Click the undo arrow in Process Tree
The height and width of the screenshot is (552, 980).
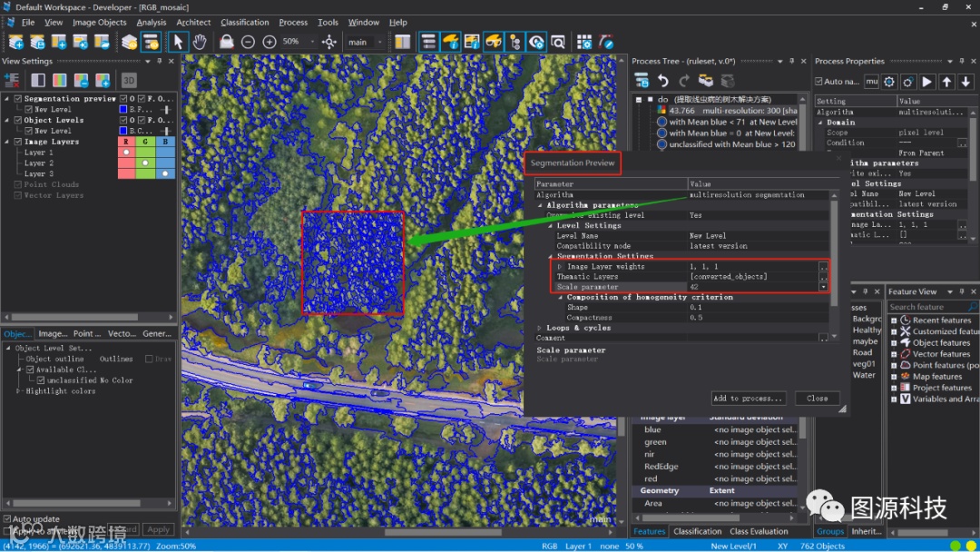[662, 80]
